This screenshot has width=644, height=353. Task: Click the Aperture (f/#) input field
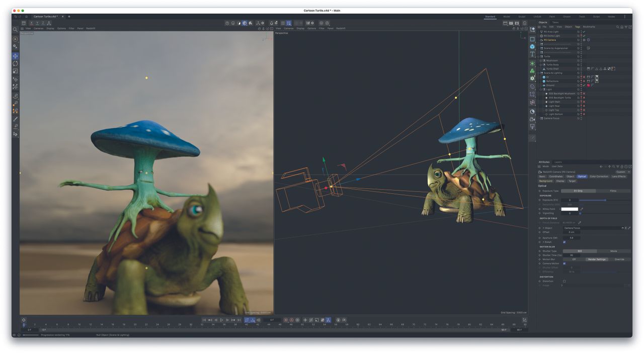coord(571,238)
